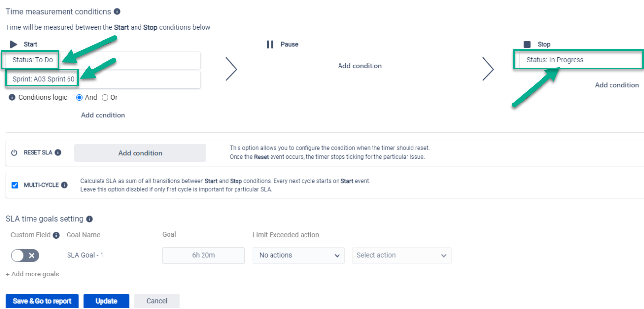Select the And conditions logic radio button
Screen dimensions: 644x309
[80, 97]
